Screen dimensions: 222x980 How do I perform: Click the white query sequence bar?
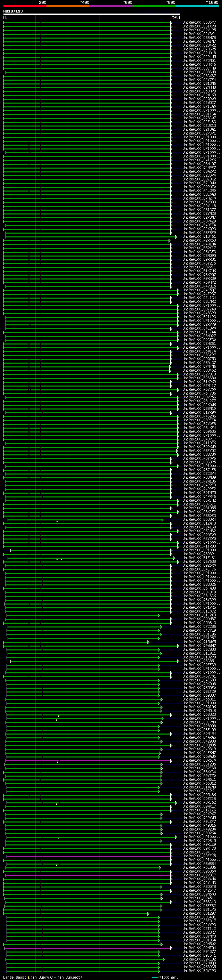click(92, 15)
